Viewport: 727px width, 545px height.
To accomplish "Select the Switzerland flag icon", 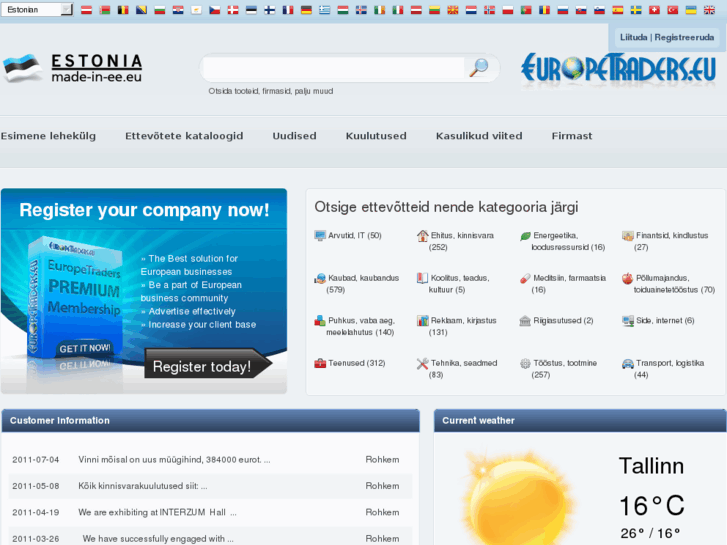I will click(x=654, y=10).
